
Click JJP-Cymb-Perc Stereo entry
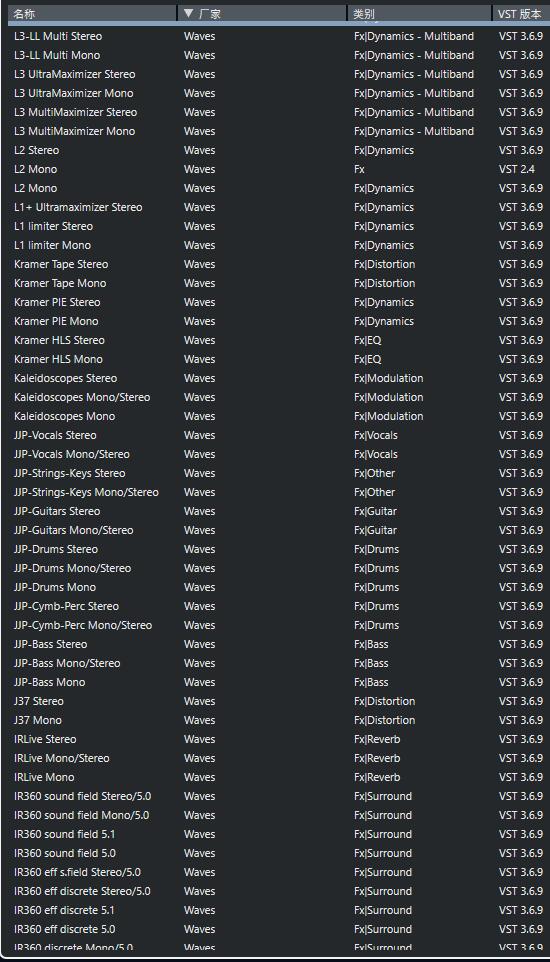pos(276,607)
